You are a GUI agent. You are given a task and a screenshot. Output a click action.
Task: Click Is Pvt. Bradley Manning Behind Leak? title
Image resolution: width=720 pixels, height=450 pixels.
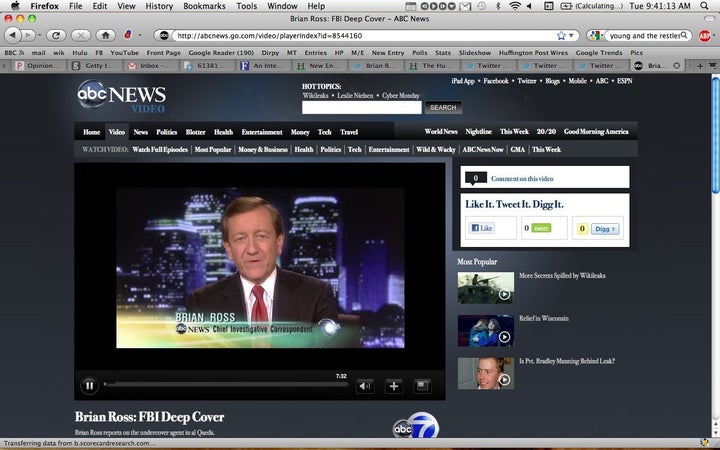click(567, 361)
